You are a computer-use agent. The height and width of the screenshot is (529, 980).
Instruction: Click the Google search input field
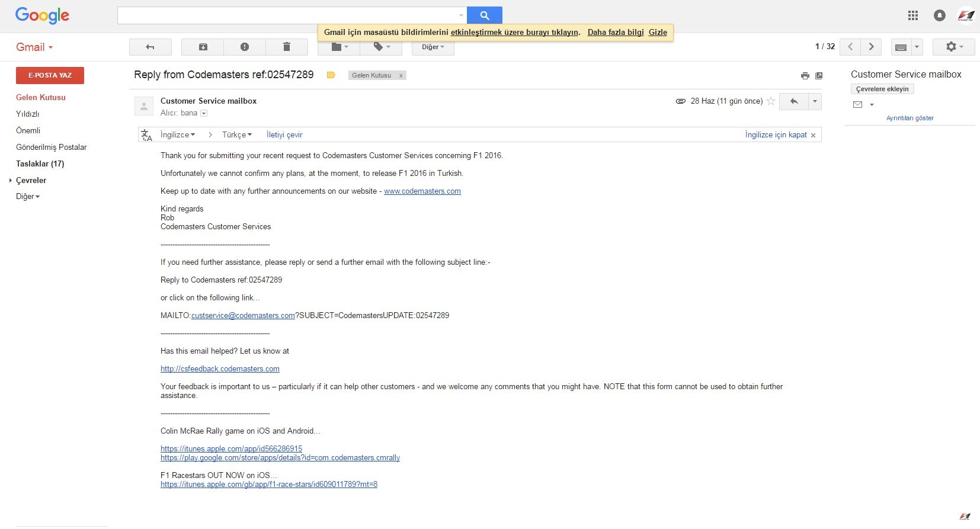click(287, 15)
